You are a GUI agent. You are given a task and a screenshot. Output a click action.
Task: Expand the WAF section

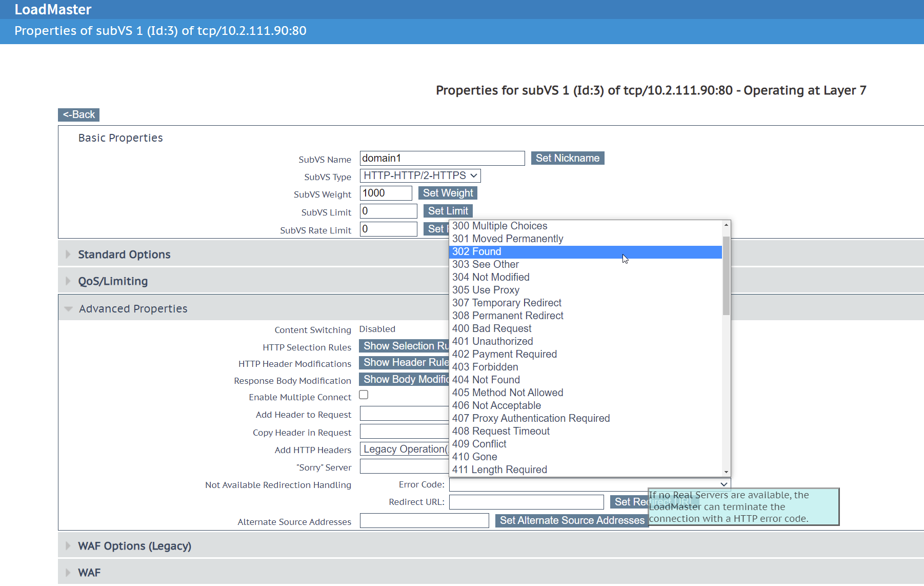(x=89, y=573)
